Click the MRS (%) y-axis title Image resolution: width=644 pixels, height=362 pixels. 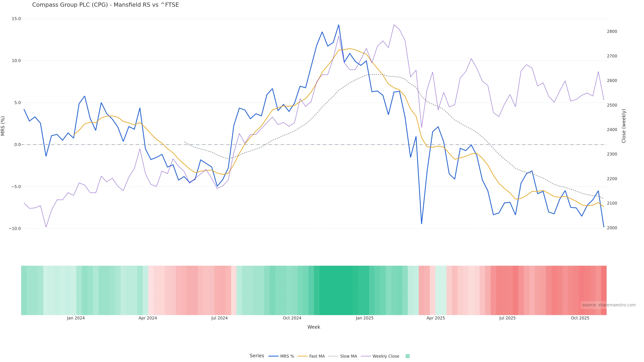[x=3, y=126]
